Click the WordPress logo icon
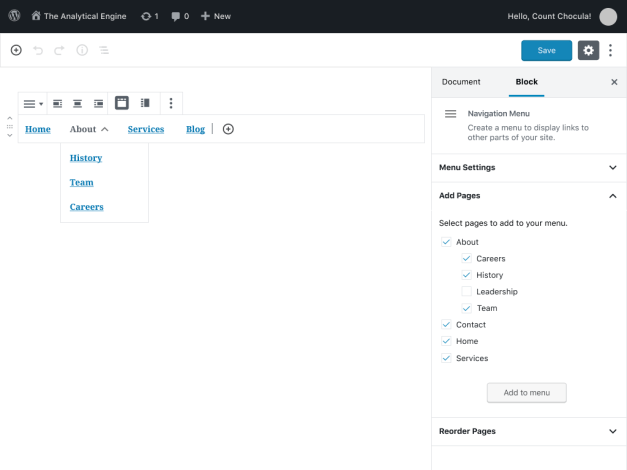The width and height of the screenshot is (627, 470). pyautogui.click(x=14, y=16)
